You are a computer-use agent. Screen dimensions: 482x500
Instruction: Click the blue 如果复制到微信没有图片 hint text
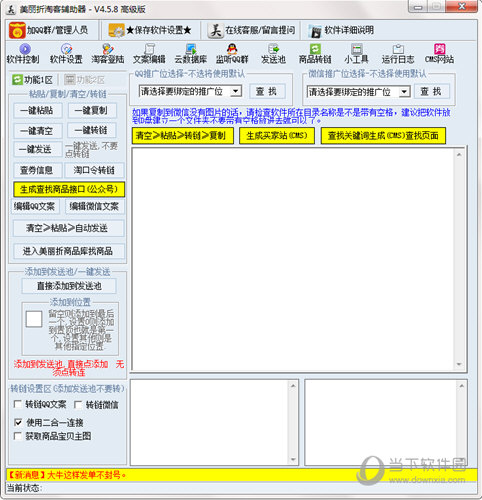pos(291,116)
